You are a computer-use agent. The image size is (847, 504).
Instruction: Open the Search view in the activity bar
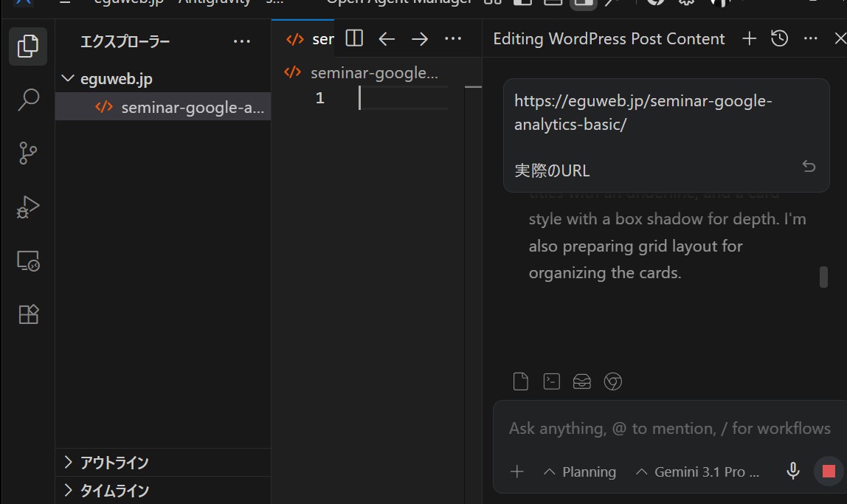pos(27,99)
